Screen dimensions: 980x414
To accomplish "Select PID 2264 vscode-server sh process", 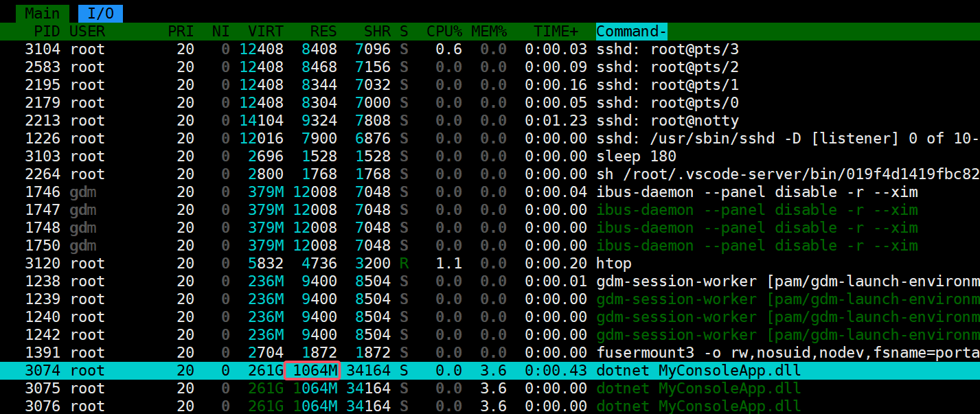I will point(481,174).
